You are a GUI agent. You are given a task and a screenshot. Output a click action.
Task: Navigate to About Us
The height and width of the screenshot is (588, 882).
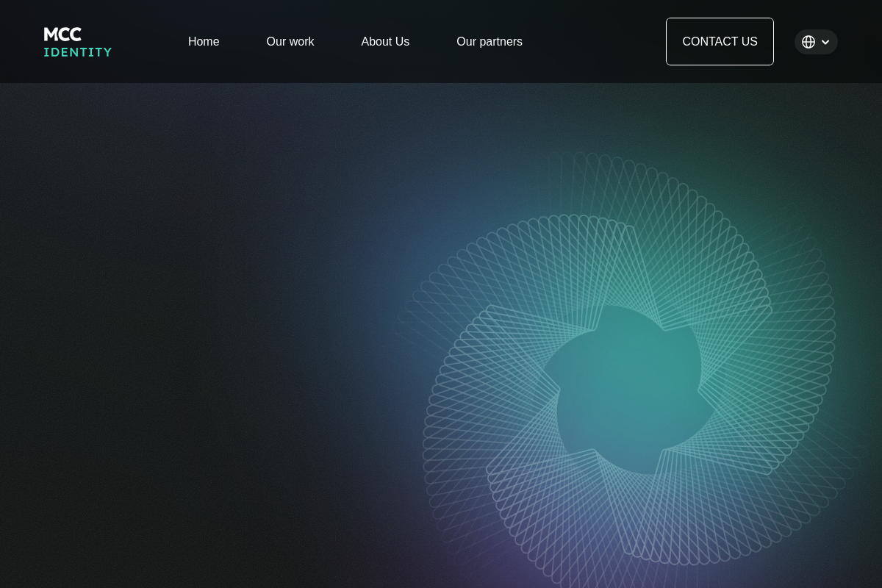coord(385,42)
